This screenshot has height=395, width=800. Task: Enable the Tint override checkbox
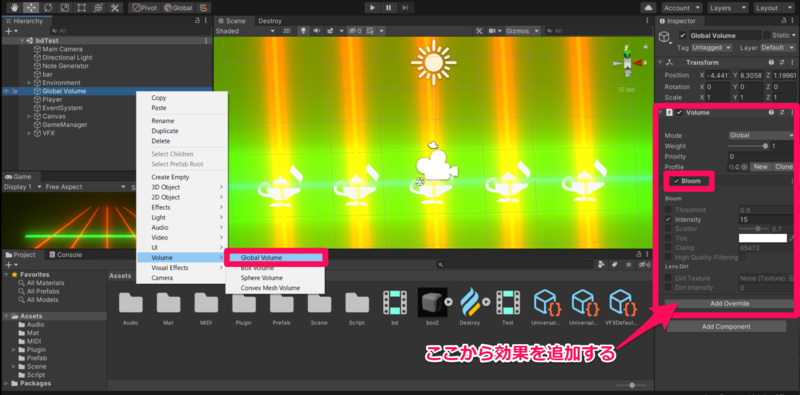coord(668,238)
